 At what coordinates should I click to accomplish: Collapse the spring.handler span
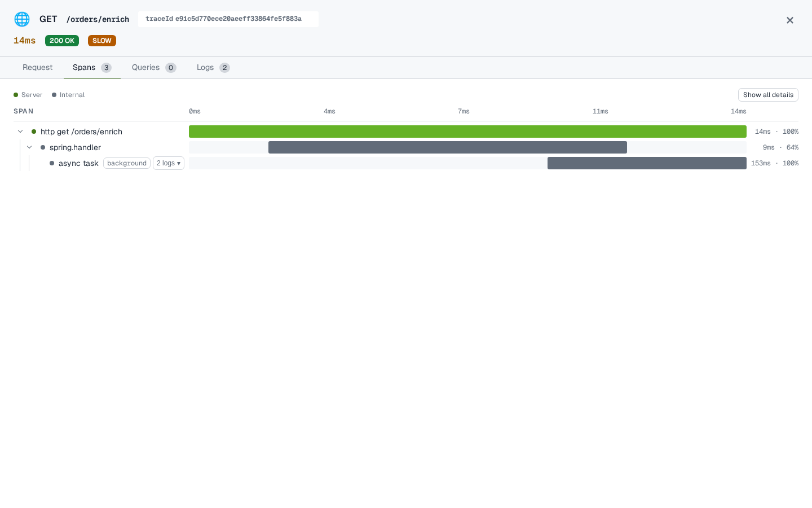(29, 147)
